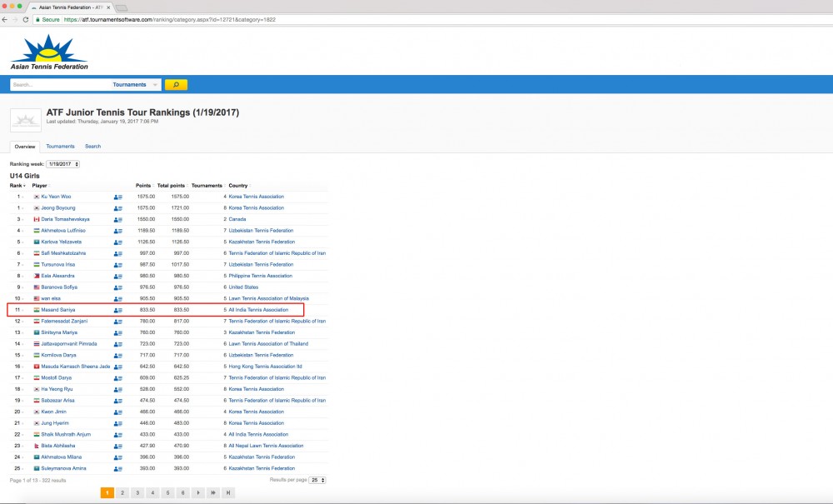Open profile icon for Bista Abhilasha

118,447
